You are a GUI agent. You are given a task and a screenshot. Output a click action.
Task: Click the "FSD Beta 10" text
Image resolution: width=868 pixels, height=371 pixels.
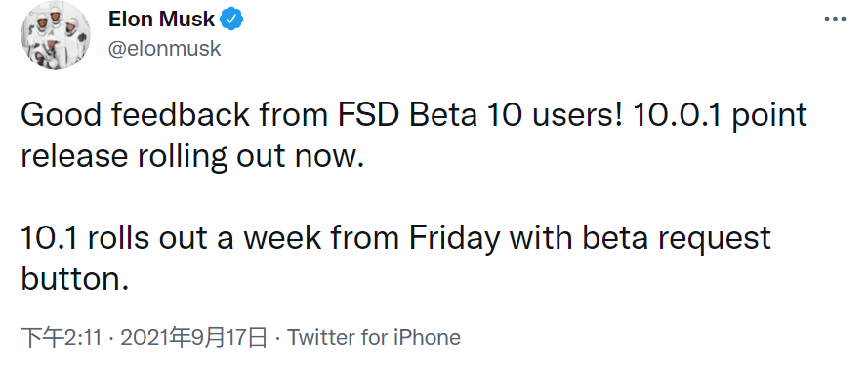pyautogui.click(x=429, y=115)
